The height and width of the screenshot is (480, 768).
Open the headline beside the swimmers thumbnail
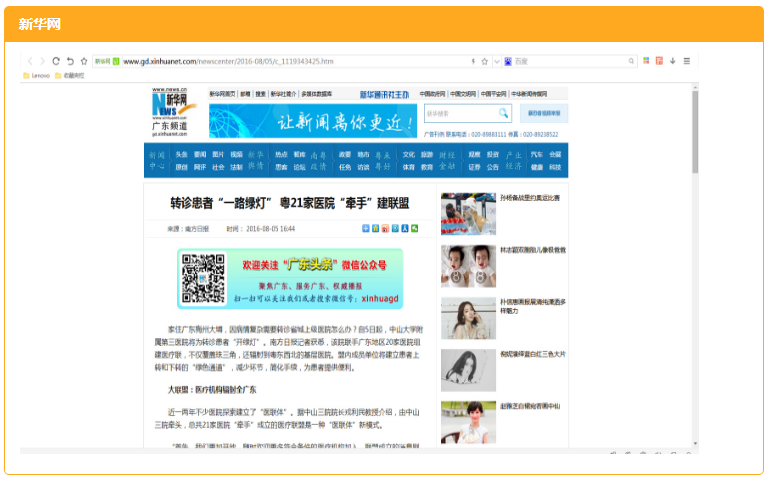[x=530, y=198]
